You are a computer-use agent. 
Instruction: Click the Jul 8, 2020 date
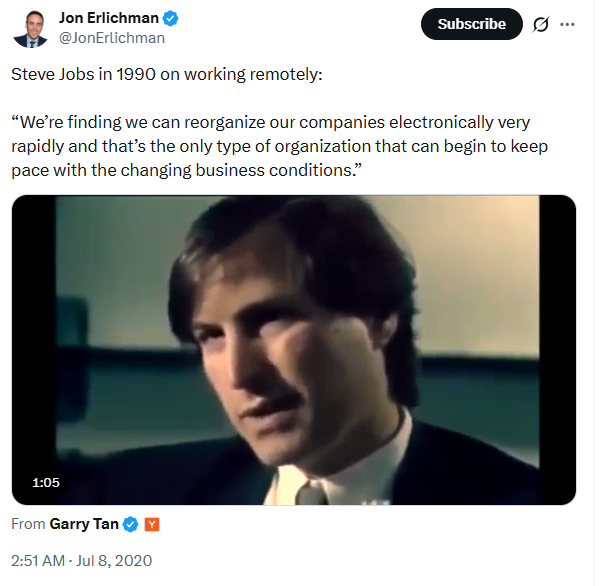[x=118, y=560]
